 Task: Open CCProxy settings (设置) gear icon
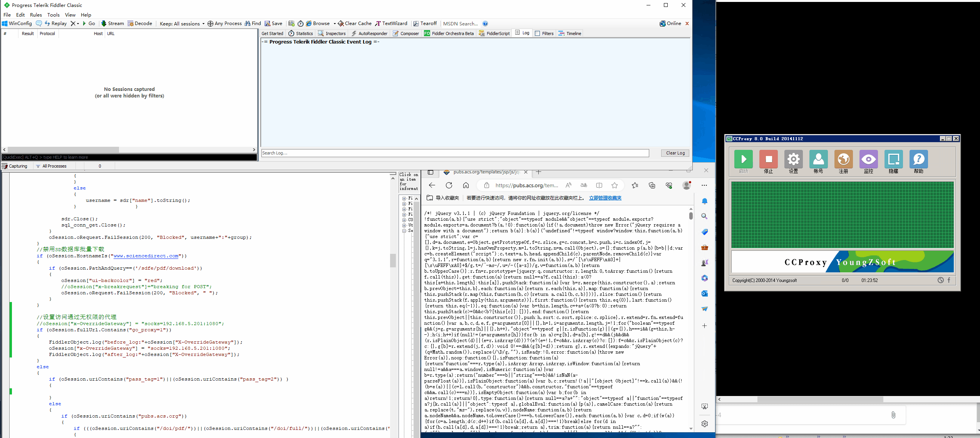(x=793, y=159)
